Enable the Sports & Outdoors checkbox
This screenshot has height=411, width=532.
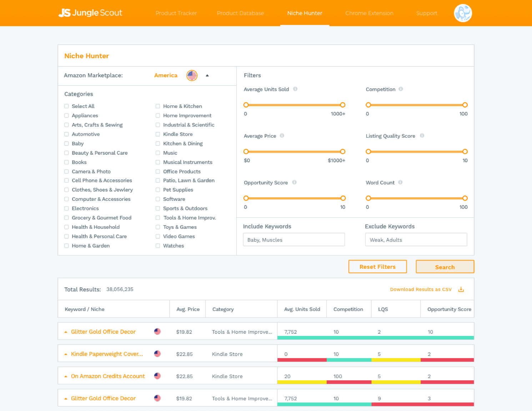[158, 208]
